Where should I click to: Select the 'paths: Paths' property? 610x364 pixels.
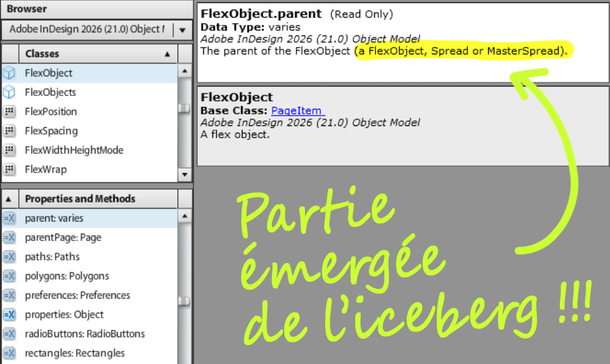click(x=52, y=257)
